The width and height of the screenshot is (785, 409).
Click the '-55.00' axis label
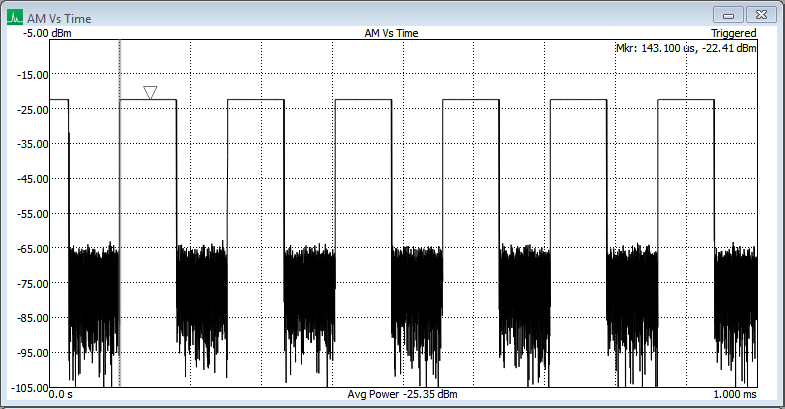pos(33,214)
